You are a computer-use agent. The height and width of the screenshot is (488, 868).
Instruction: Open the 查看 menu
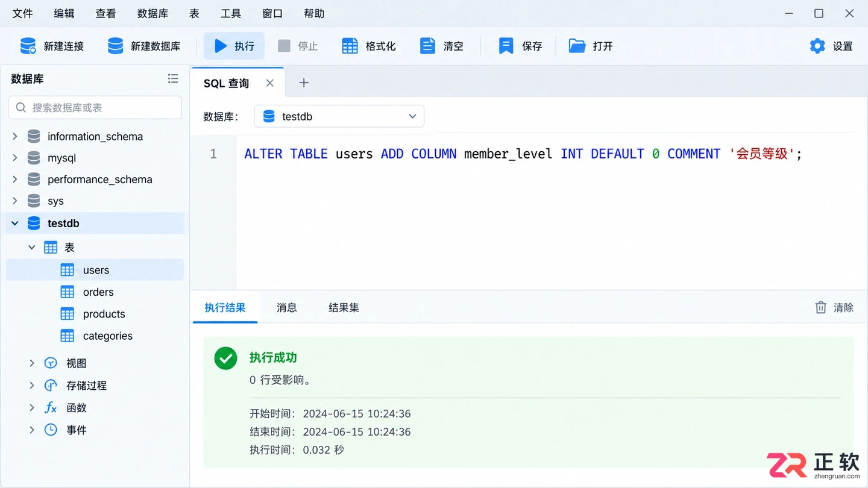[x=105, y=13]
